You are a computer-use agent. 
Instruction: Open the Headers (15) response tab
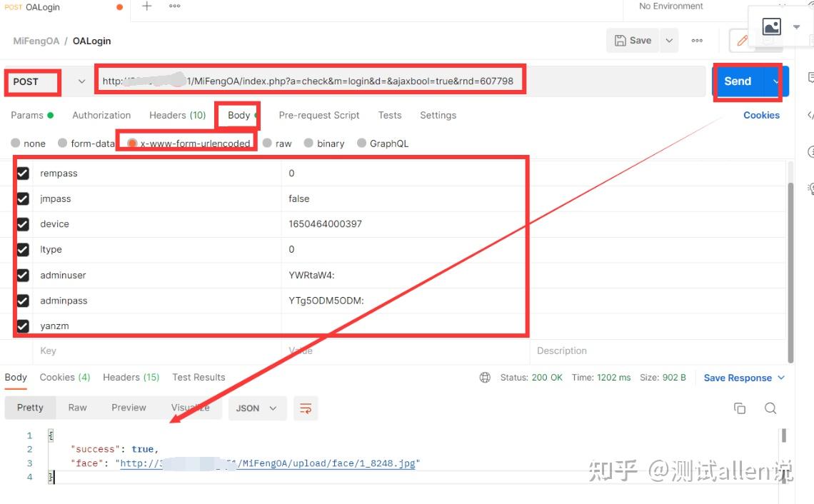tap(131, 377)
